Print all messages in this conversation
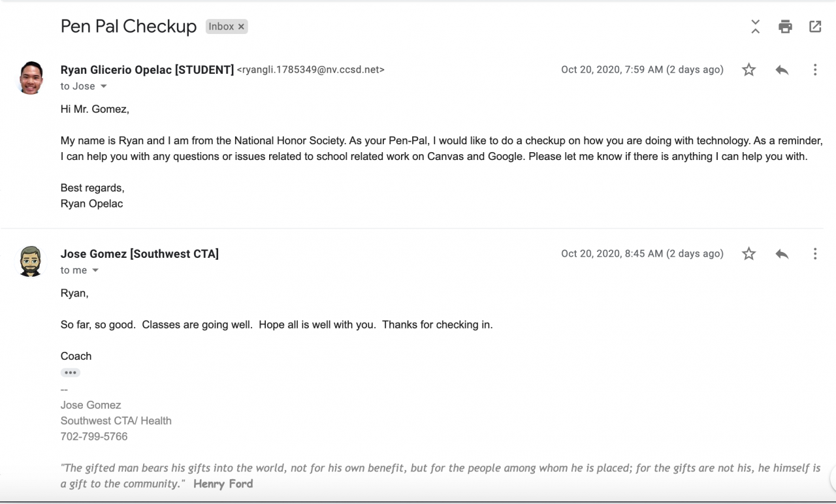The height and width of the screenshot is (504, 836). [x=785, y=27]
